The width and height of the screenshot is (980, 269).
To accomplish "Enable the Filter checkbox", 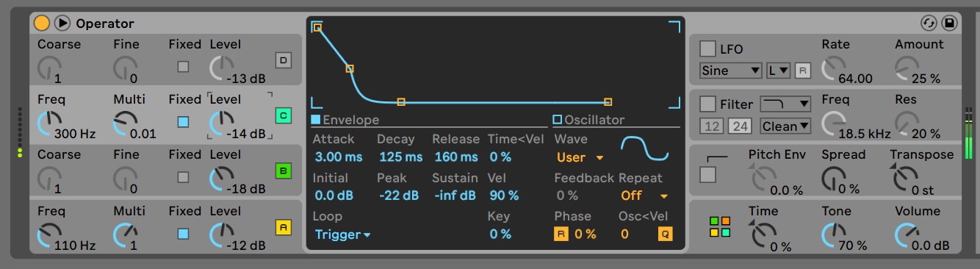I will point(707,104).
